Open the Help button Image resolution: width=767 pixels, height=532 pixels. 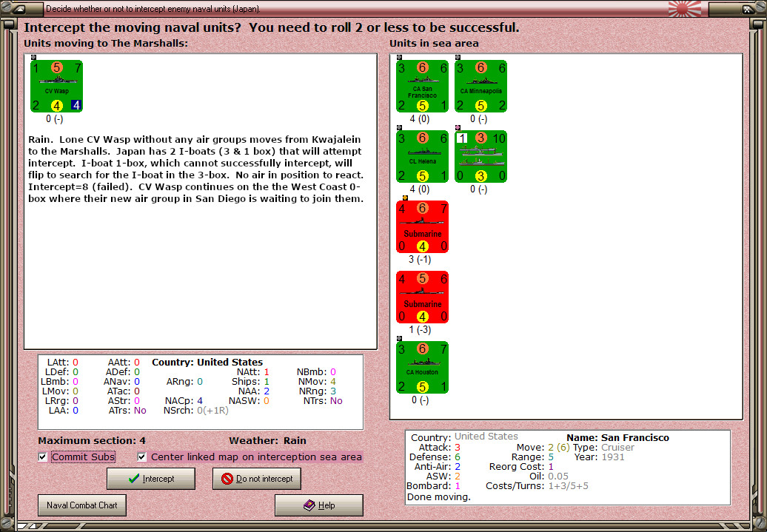[x=319, y=505]
